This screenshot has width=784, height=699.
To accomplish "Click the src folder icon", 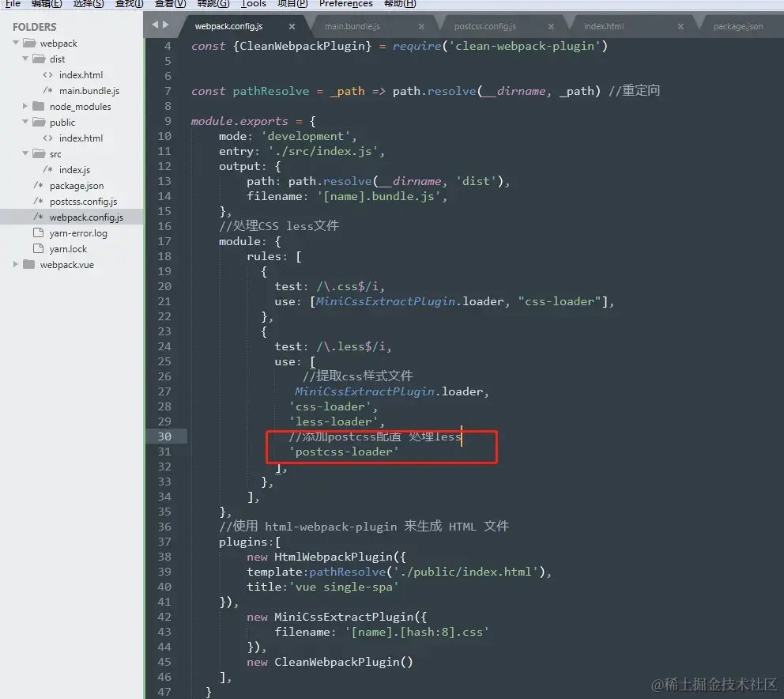I will click(39, 153).
